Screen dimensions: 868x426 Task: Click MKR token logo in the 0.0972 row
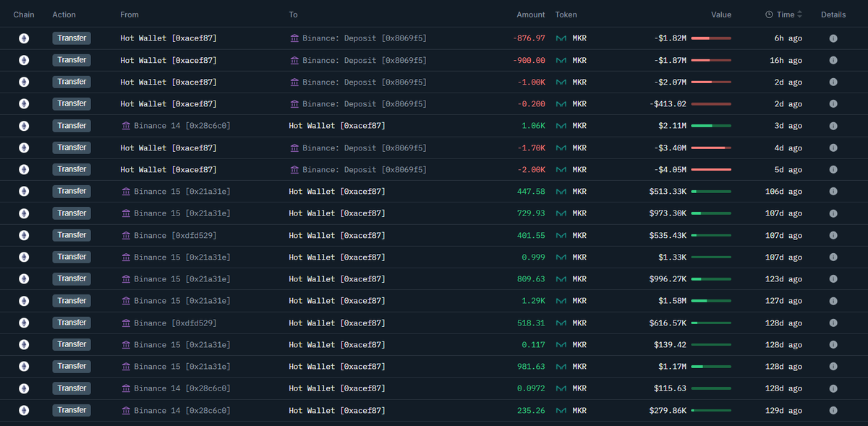(561, 388)
